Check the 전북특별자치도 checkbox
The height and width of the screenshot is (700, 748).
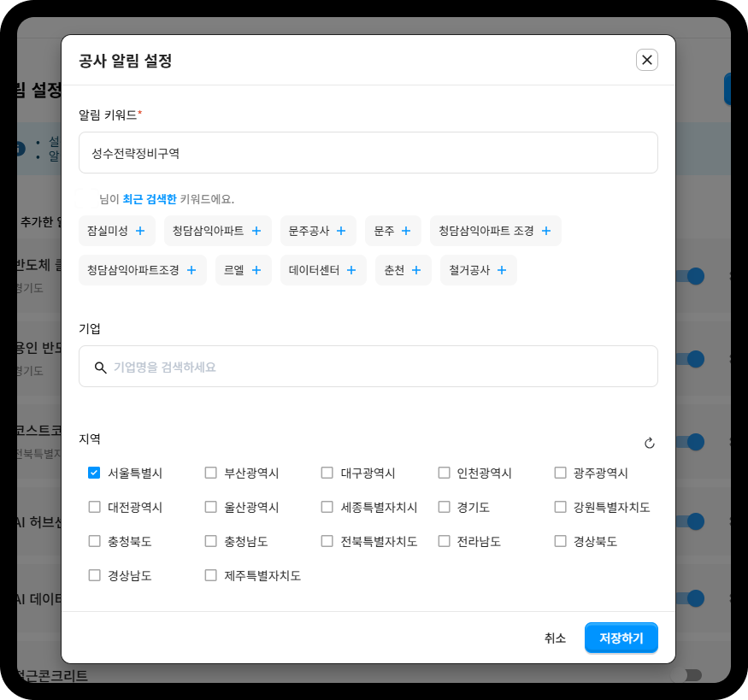point(327,541)
